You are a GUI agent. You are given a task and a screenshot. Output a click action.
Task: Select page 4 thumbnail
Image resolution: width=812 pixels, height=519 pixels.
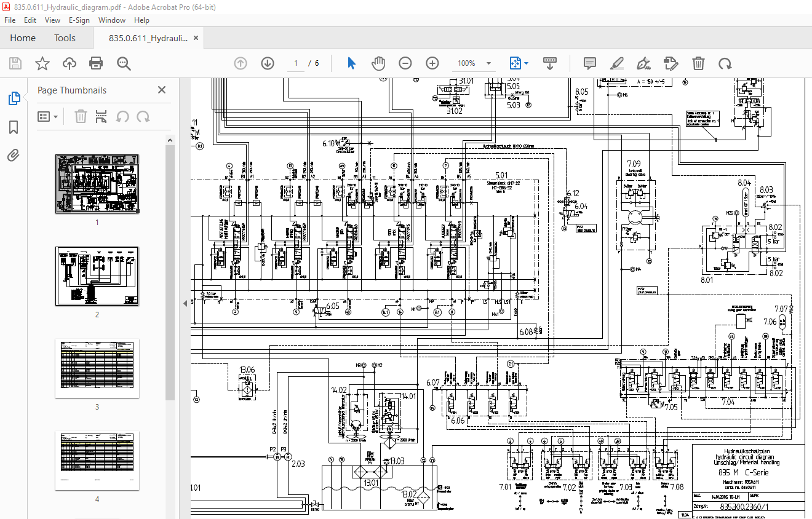[97, 461]
